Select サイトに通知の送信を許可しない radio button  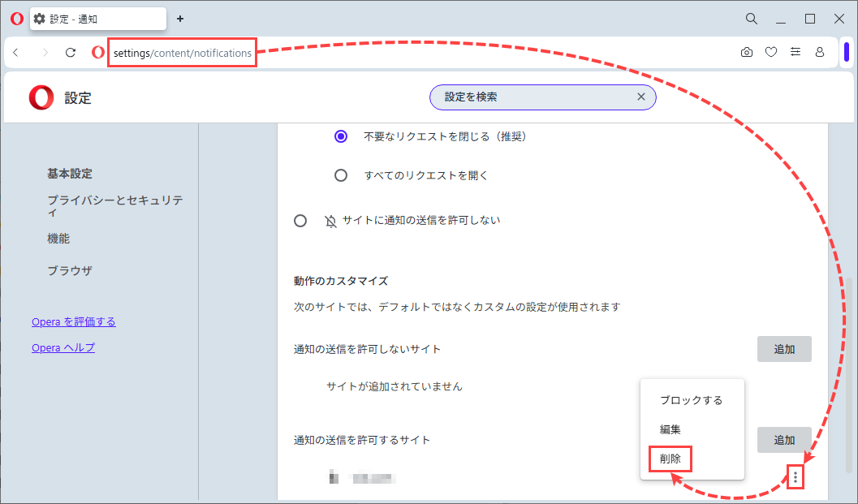[x=300, y=221]
